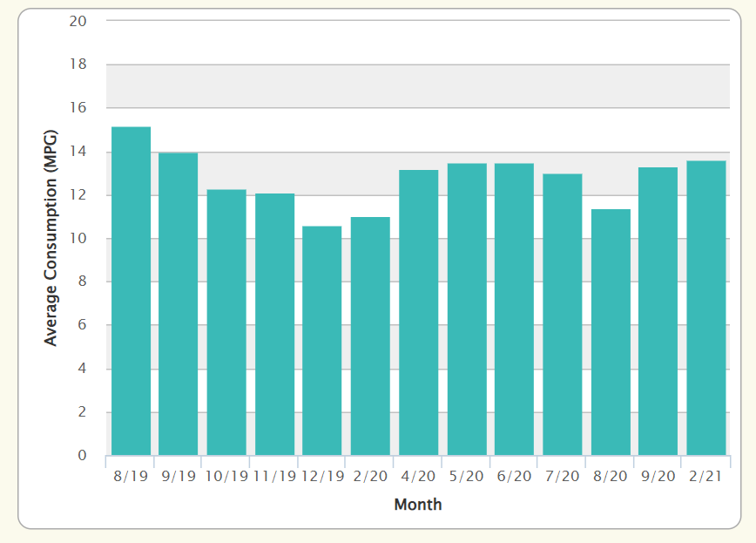Screen dimensions: 756x543
Task: Select the 9/19 consumption bar
Action: click(x=179, y=304)
